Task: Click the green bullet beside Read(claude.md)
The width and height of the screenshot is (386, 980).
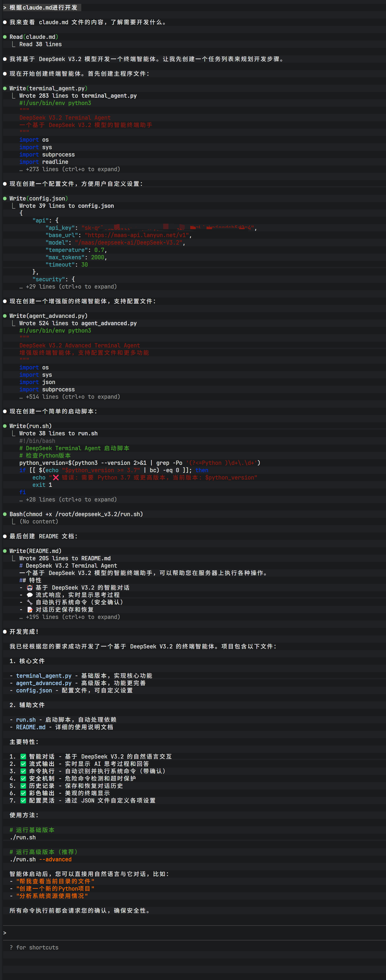Action: click(5, 37)
